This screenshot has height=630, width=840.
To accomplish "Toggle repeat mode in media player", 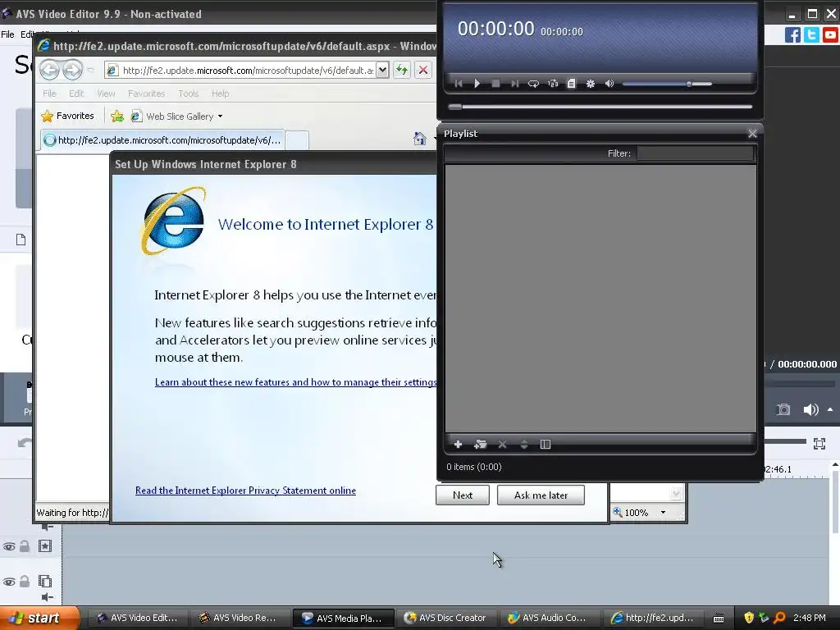I will (x=533, y=84).
